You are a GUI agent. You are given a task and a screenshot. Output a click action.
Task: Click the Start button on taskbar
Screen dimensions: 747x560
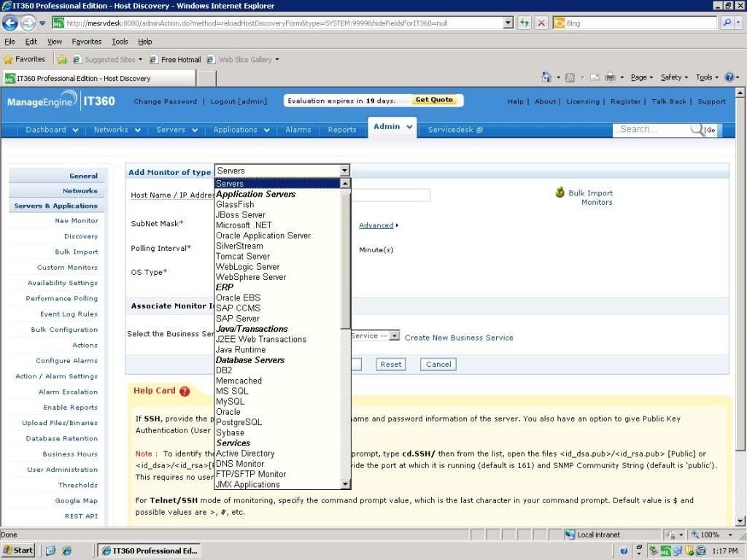coord(18,551)
